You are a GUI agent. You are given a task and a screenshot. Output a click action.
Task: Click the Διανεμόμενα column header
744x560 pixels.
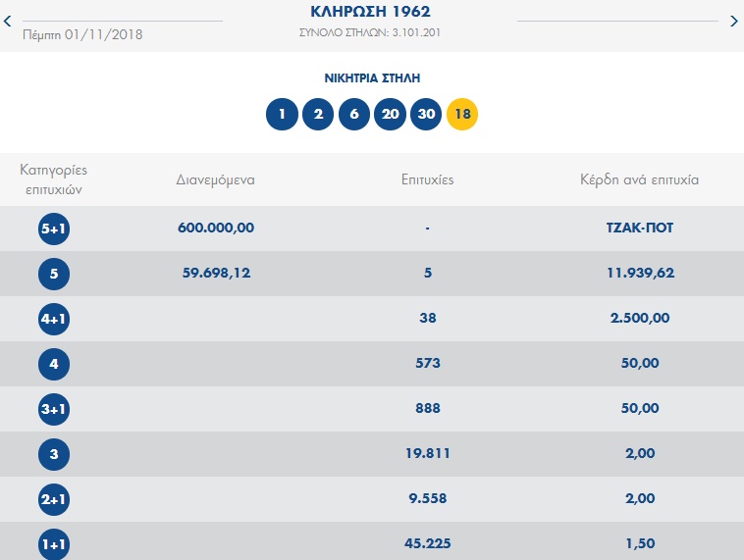(216, 179)
